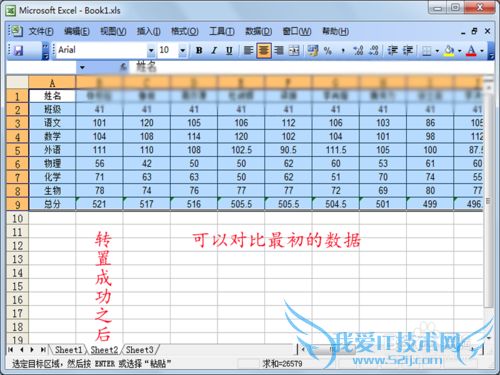Go to last sheet navigation arrow
Image resolution: width=500 pixels, height=375 pixels.
[43, 350]
